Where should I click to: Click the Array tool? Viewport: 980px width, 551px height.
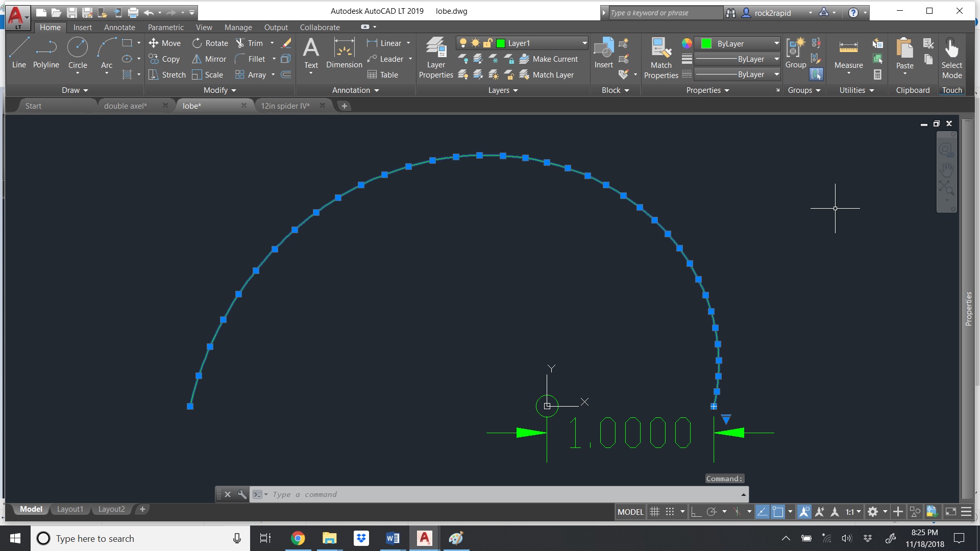[251, 75]
